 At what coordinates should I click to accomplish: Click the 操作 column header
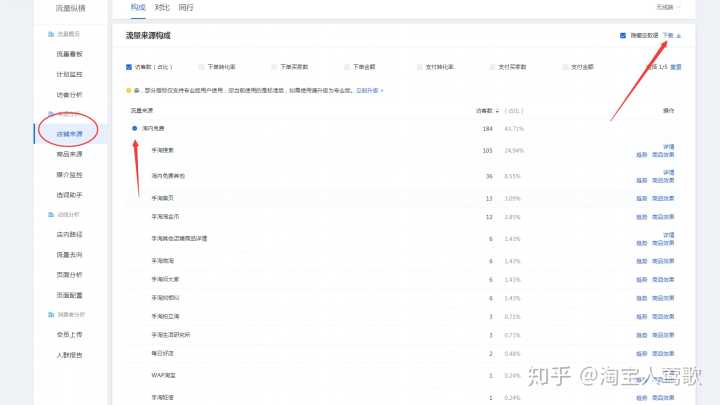click(669, 111)
